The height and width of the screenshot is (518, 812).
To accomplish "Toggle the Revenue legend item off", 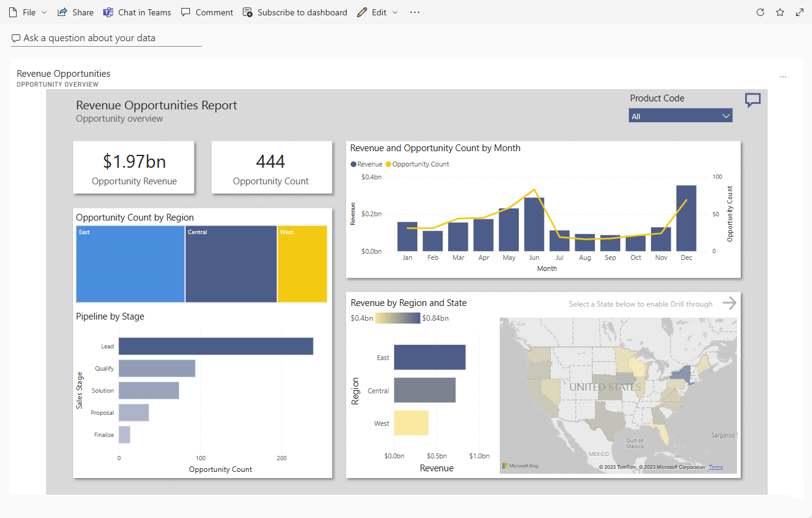I will 365,164.
